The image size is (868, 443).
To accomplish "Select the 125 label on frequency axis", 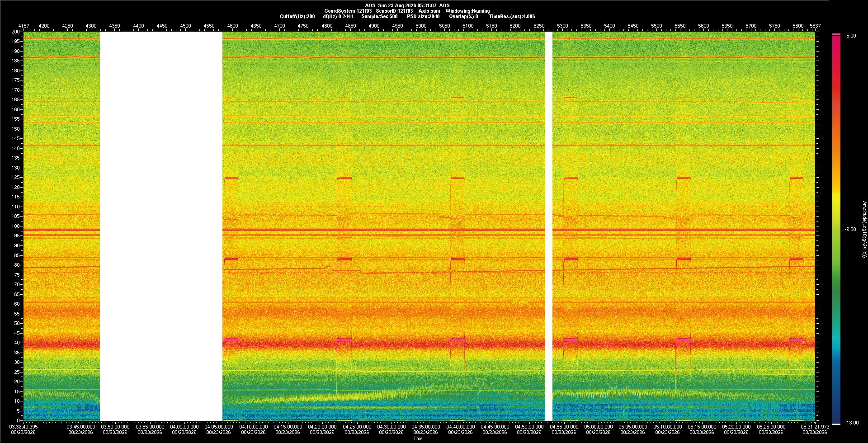I will tap(16, 178).
